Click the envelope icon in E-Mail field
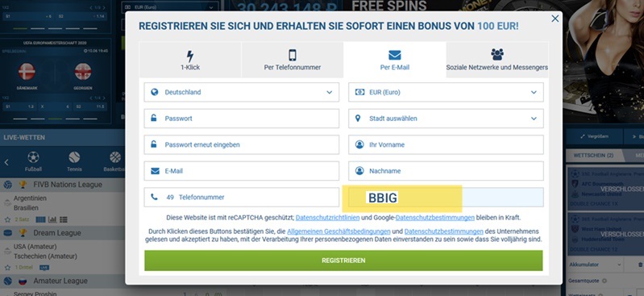Image resolution: width=644 pixels, height=296 pixels. click(x=155, y=171)
